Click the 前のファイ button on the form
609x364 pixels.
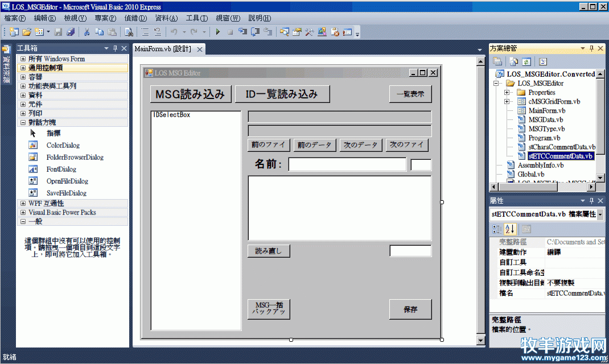[x=269, y=145]
